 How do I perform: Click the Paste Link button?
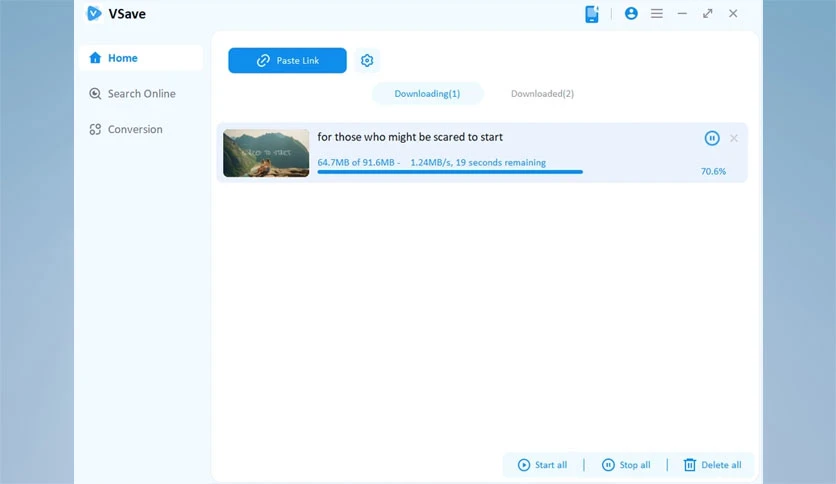point(287,60)
